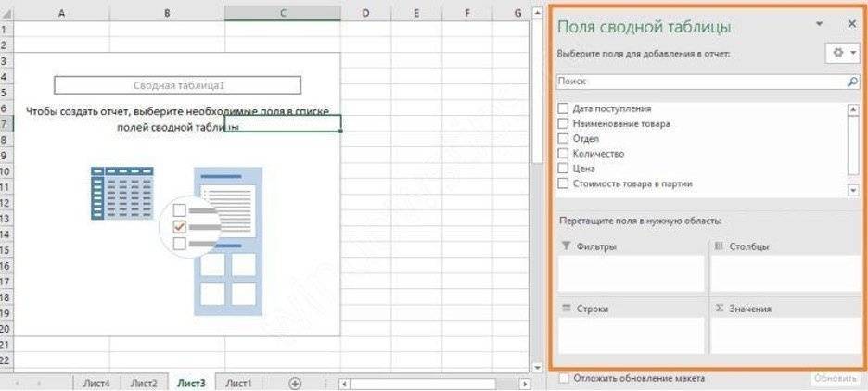Check the 'Дата поступления' field
The width and height of the screenshot is (868, 391).
pyautogui.click(x=563, y=108)
